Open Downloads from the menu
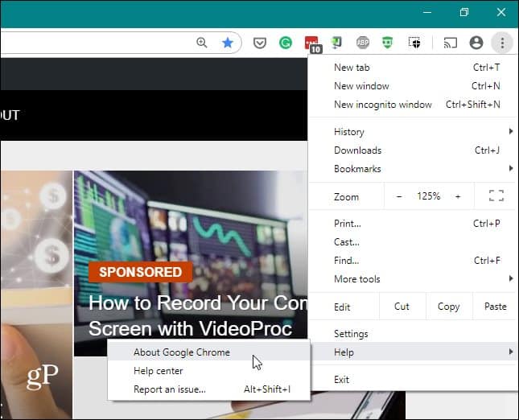Viewport: 519px width, 420px height. pyautogui.click(x=414, y=150)
